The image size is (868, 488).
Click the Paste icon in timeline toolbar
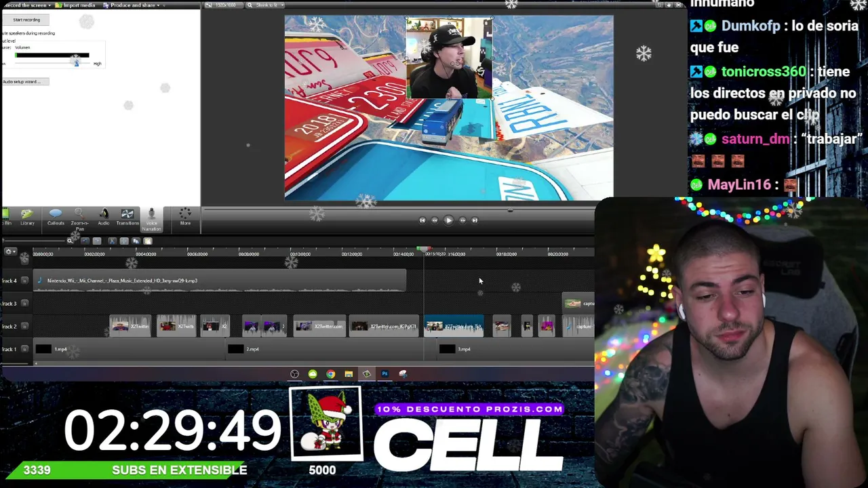tap(148, 241)
